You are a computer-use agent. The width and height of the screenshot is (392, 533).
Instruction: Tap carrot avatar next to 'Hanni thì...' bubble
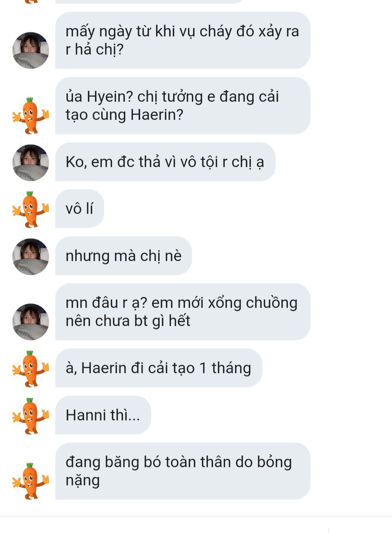pyautogui.click(x=30, y=416)
